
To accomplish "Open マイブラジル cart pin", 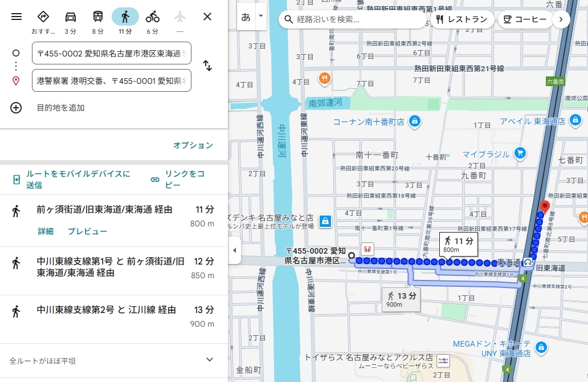I will (x=520, y=153).
